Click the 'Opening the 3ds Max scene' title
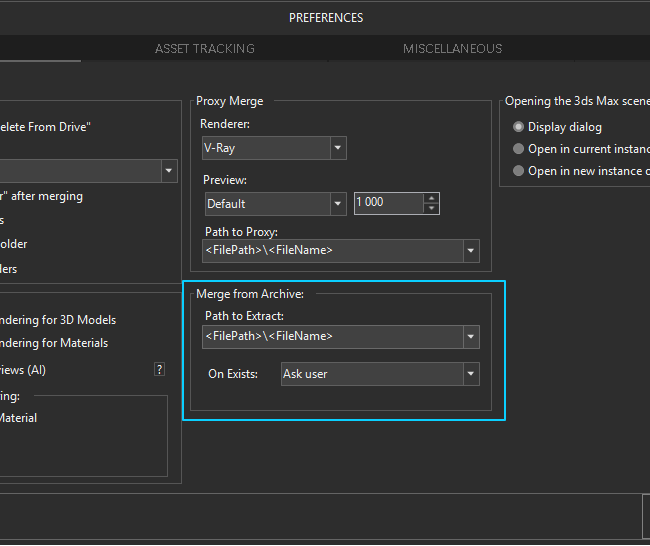Viewport: 650px width, 546px height. 577,101
